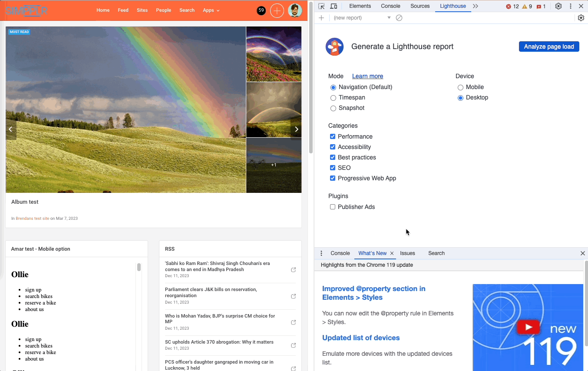The height and width of the screenshot is (371, 588).
Task: Click the plus icon for new report
Action: pos(321,18)
